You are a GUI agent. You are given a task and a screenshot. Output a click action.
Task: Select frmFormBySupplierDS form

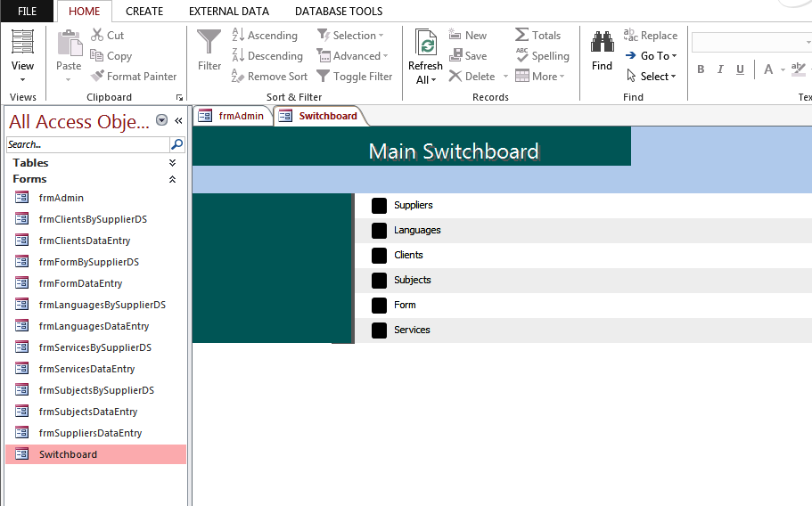[x=95, y=262]
